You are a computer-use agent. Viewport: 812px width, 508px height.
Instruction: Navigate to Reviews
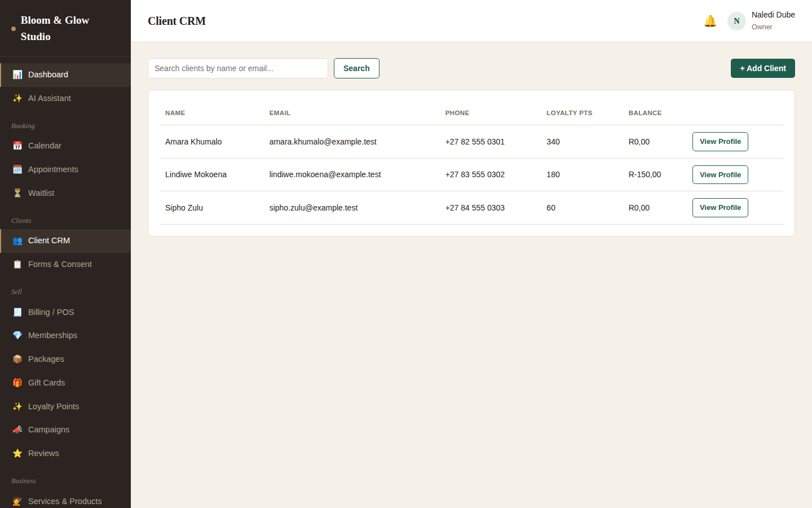pos(65,453)
